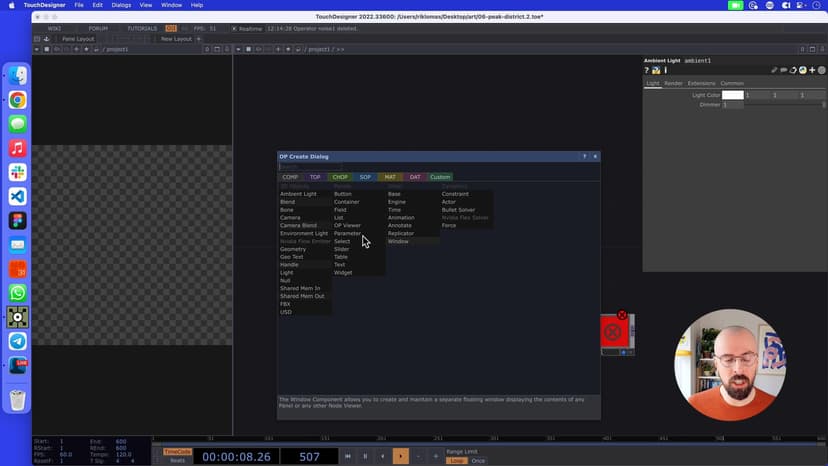Click the plus icon in parameter header
The image size is (828, 466).
point(812,71)
